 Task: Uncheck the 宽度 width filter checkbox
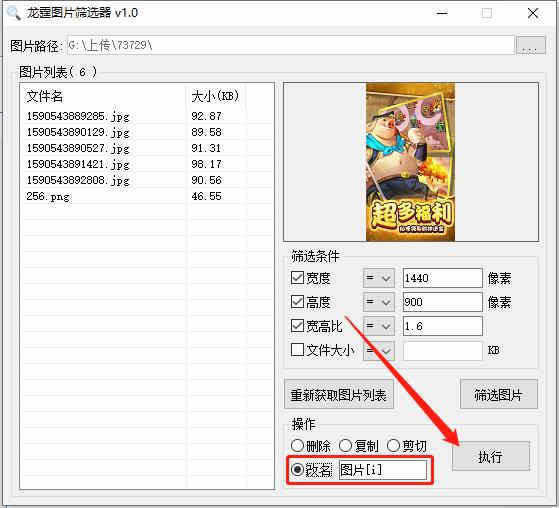tap(297, 278)
